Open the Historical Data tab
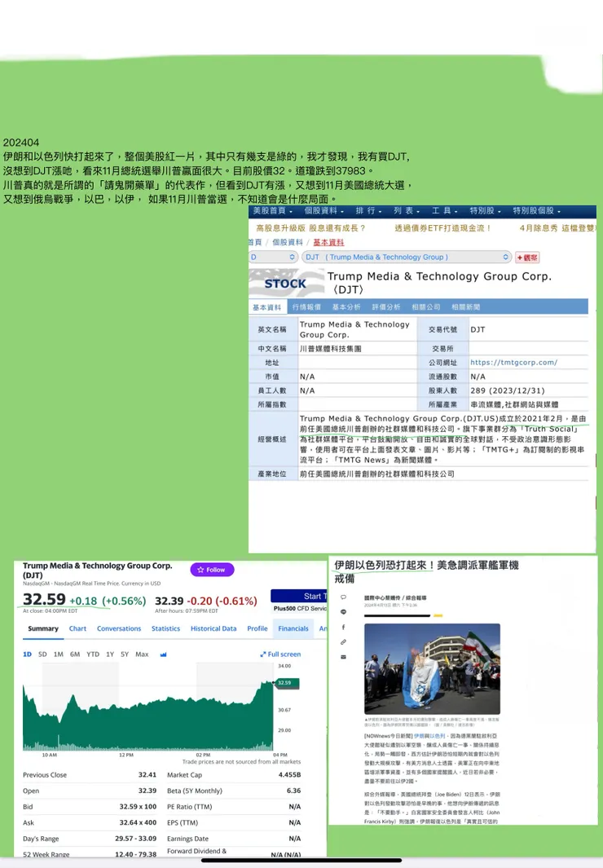This screenshot has width=603, height=868. point(213,629)
